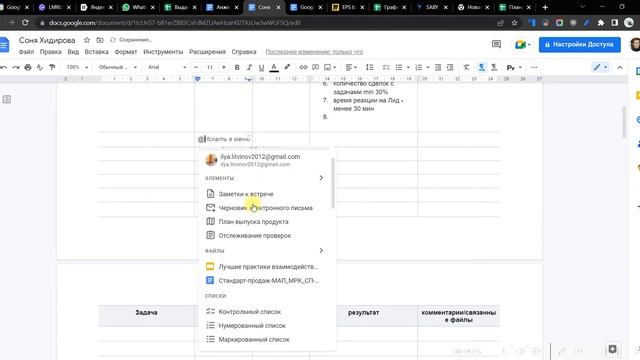The image size is (640, 360).
Task: Move the document with the folder icon
Action: click(x=100, y=40)
